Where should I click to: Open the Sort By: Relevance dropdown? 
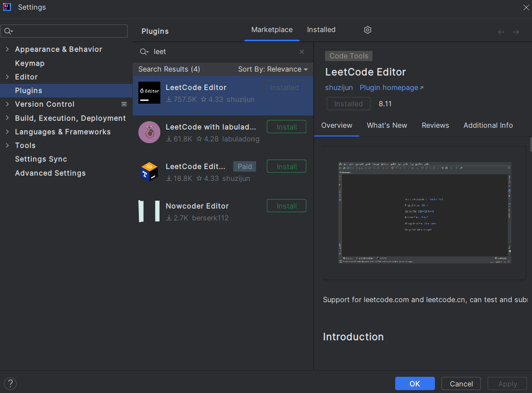(273, 69)
